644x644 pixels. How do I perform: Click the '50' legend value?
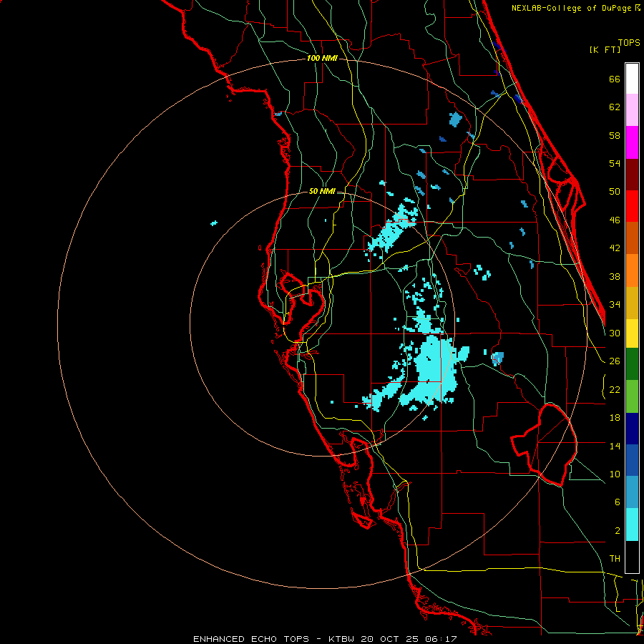[615, 191]
